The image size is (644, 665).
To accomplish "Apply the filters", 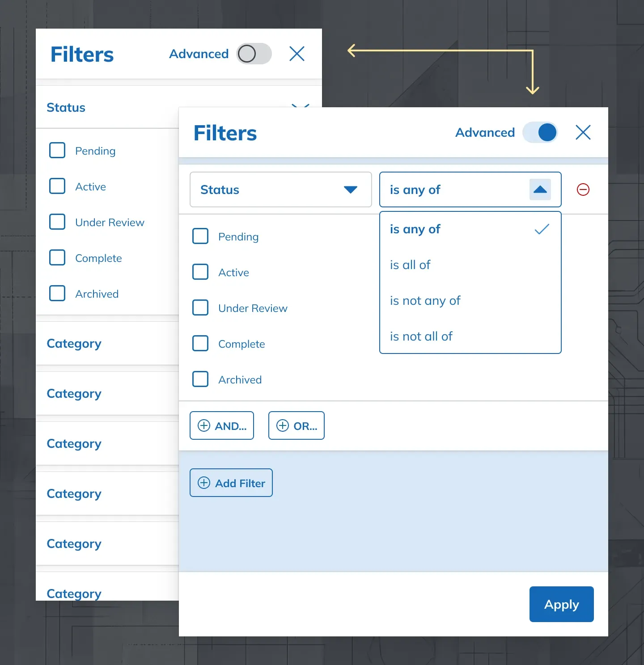I will [x=562, y=604].
